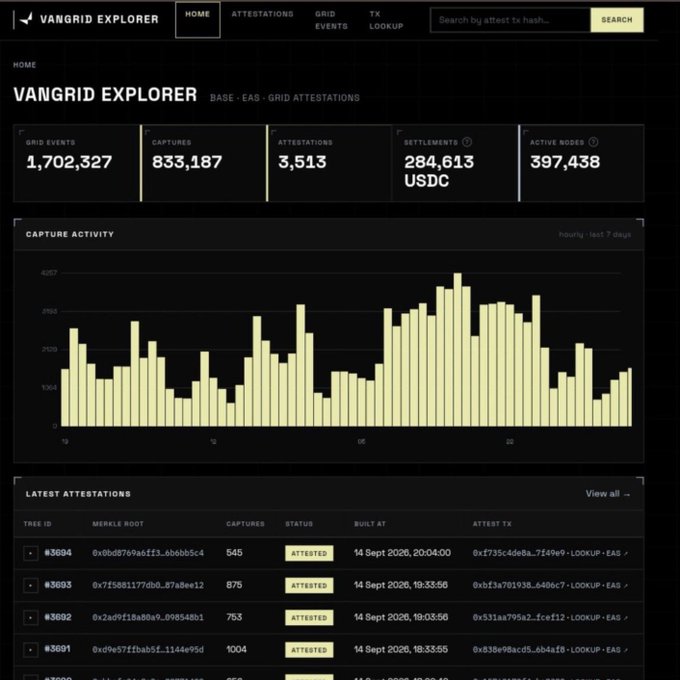Focus the attest tx hash search field

510,20
